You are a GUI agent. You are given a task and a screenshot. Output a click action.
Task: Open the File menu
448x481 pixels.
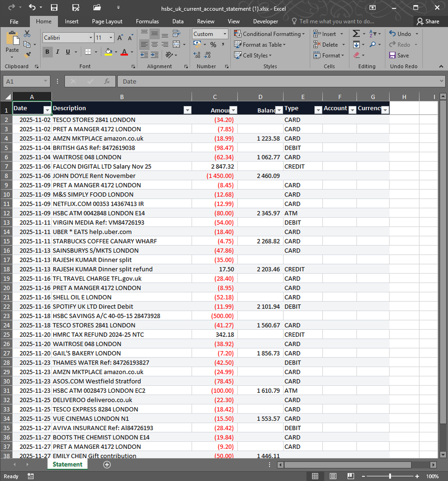[x=14, y=21]
